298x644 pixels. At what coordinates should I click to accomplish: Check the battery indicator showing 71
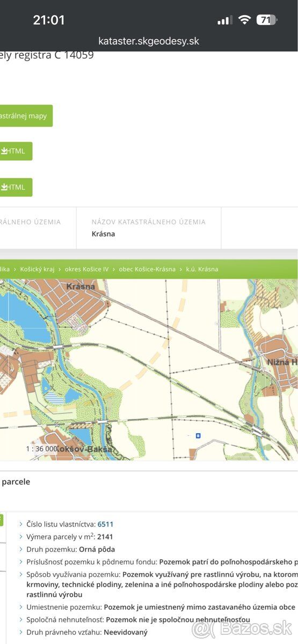pyautogui.click(x=267, y=20)
